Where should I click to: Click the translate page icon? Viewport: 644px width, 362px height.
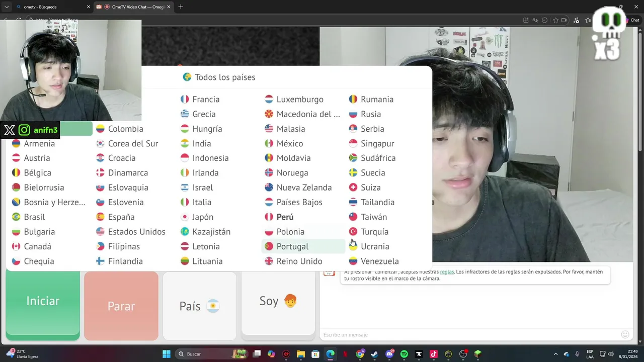click(535, 20)
